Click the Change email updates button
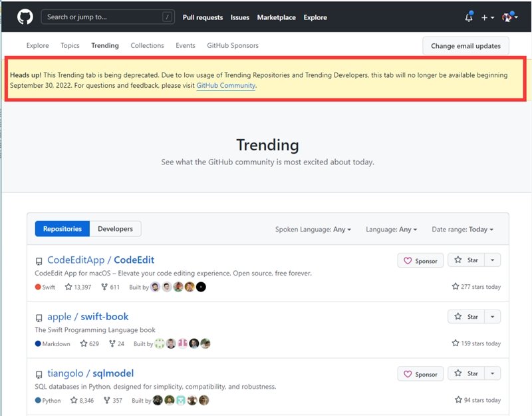Viewport: 532px width, 416px height. coord(465,46)
